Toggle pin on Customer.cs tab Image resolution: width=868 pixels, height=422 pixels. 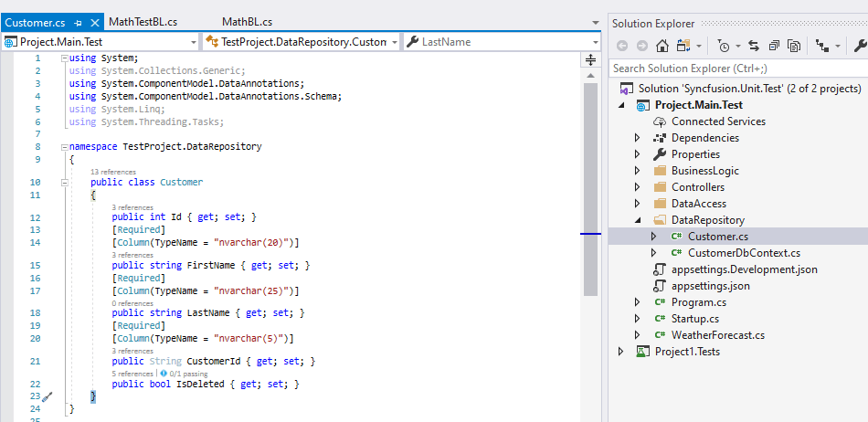coord(79,21)
